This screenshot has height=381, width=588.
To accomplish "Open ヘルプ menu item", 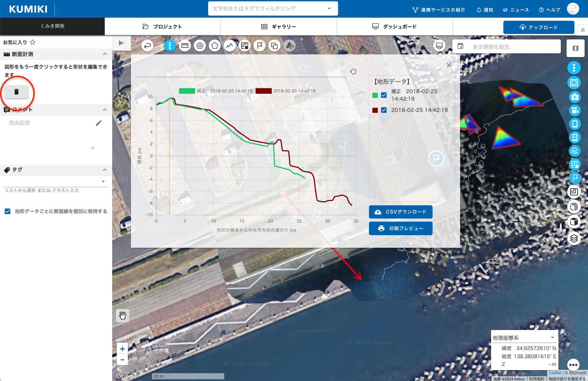I will coord(550,10).
